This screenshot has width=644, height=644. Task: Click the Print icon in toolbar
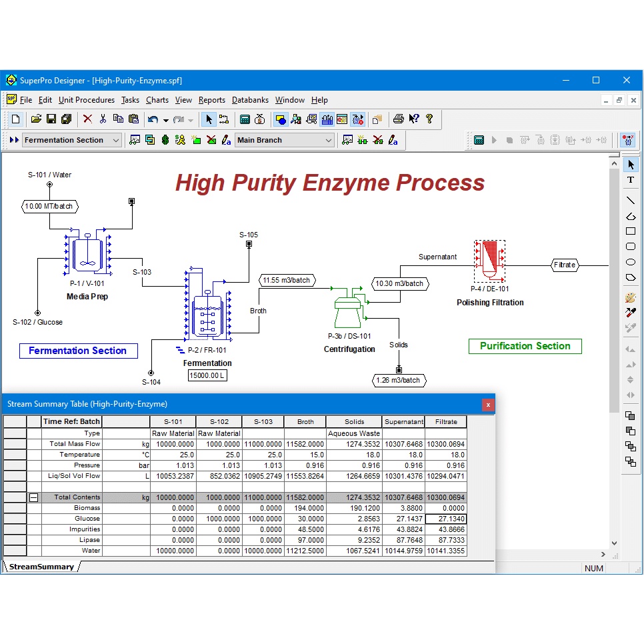[398, 119]
